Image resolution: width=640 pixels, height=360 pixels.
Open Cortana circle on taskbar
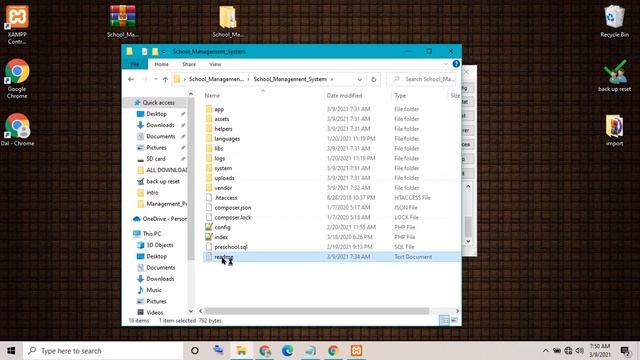coord(195,351)
